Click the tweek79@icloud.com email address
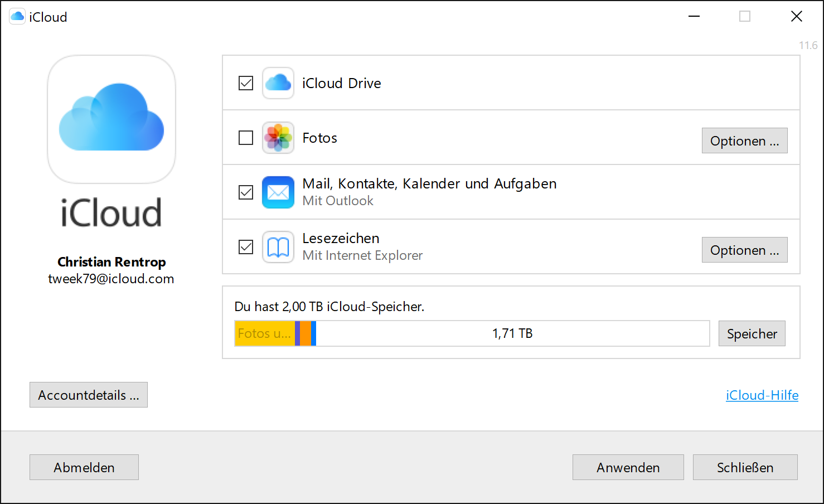This screenshot has height=504, width=824. pyautogui.click(x=111, y=279)
